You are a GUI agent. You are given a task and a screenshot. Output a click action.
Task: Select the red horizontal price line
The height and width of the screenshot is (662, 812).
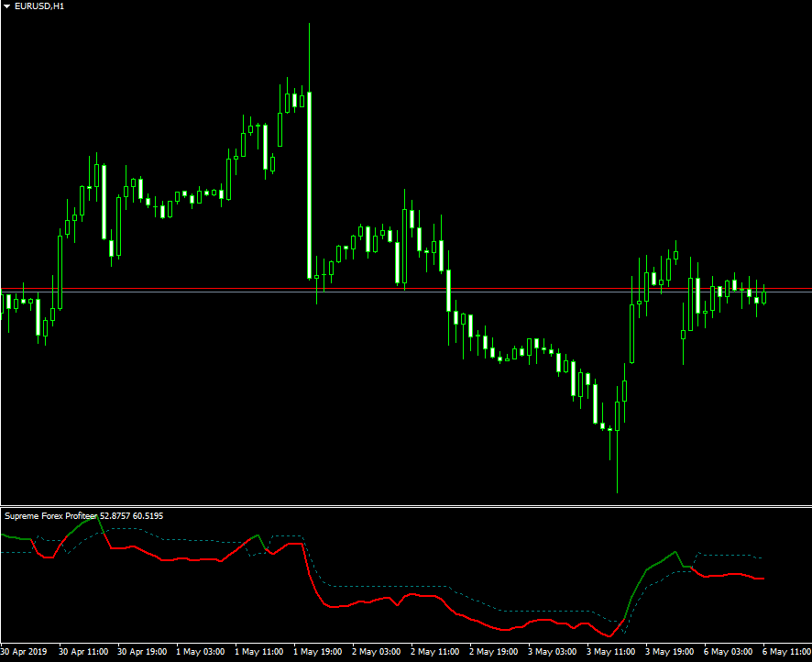(x=550, y=289)
